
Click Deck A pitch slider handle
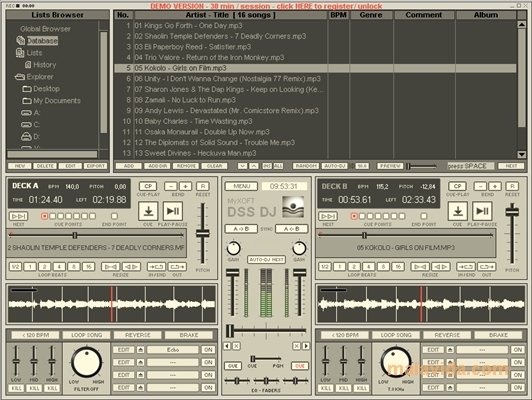click(203, 234)
